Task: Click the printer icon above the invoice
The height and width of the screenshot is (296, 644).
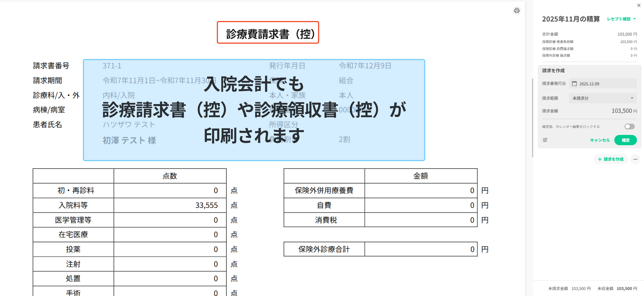Action: coord(517,11)
